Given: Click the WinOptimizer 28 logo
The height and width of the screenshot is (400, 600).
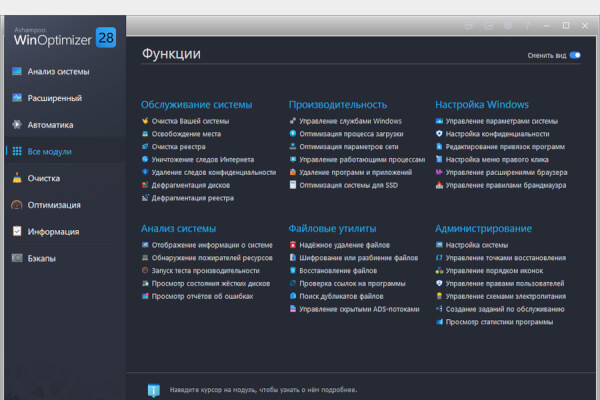Looking at the screenshot, I should pos(65,37).
